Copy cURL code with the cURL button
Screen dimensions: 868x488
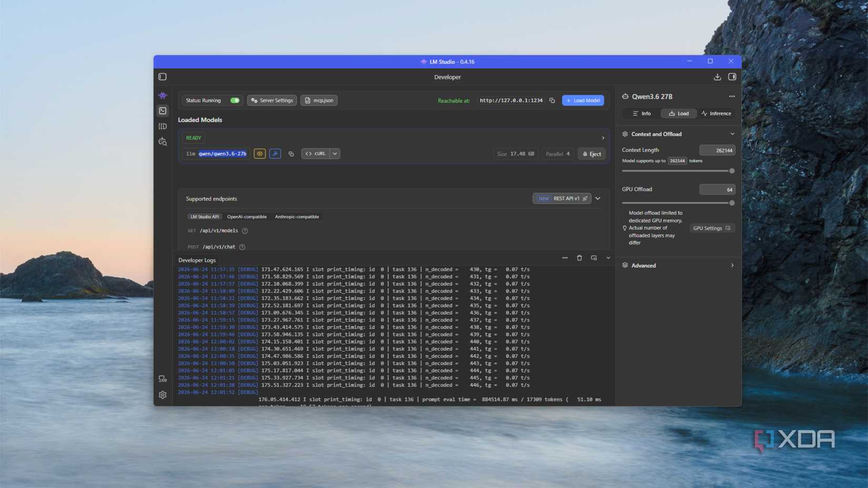[x=316, y=154]
